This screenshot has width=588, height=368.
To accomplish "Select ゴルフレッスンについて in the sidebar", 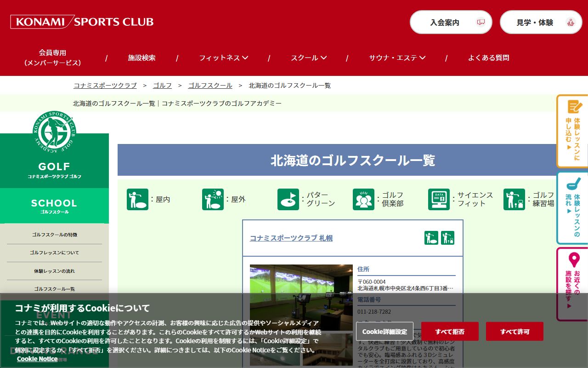I will (55, 253).
